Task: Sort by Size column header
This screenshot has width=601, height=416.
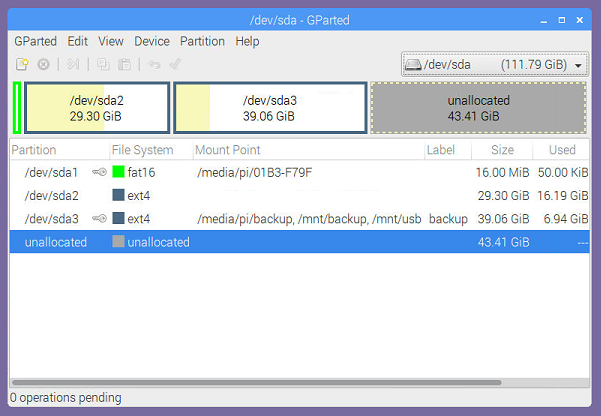Action: pyautogui.click(x=502, y=150)
